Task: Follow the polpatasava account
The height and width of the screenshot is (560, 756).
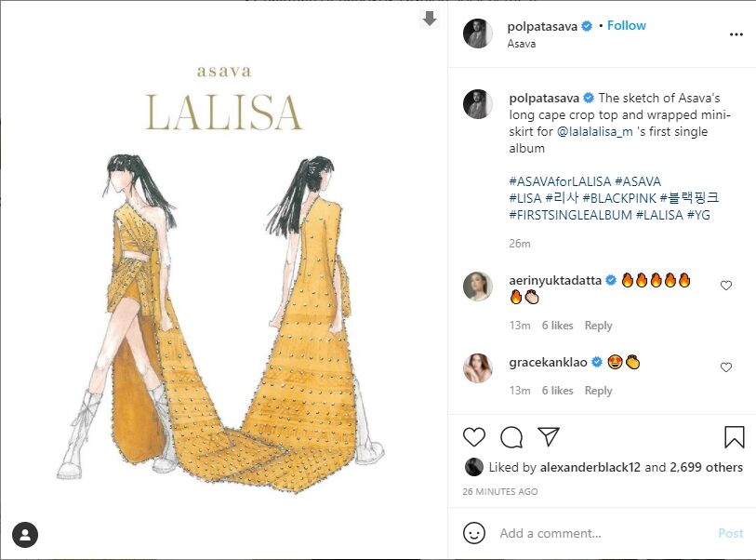Action: [x=627, y=25]
